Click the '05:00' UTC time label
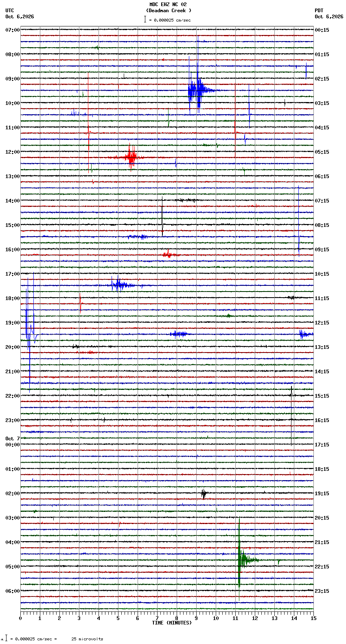Viewport: 346px width, 644px height. coord(13,567)
